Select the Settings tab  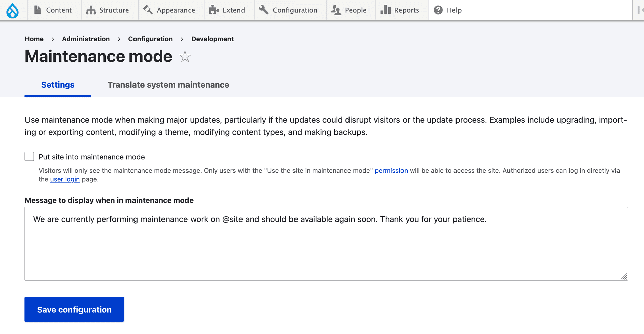tap(58, 85)
